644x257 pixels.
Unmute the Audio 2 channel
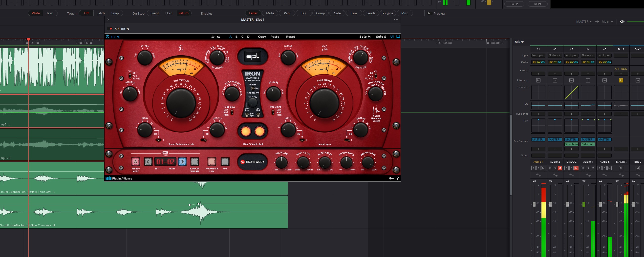(x=559, y=168)
